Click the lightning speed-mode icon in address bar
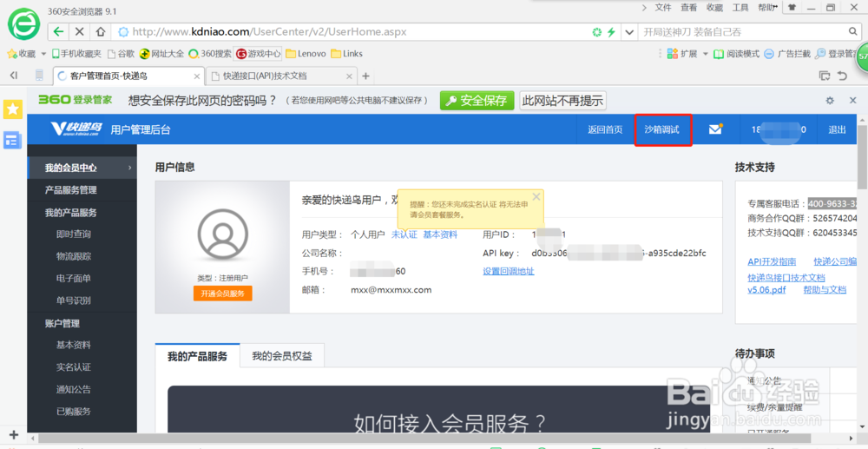The image size is (868, 449). coord(611,32)
